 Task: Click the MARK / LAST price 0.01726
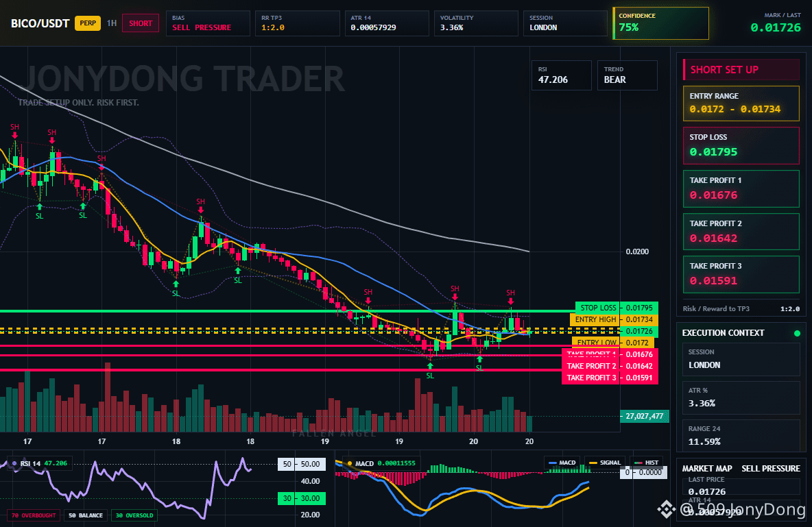[x=775, y=27]
